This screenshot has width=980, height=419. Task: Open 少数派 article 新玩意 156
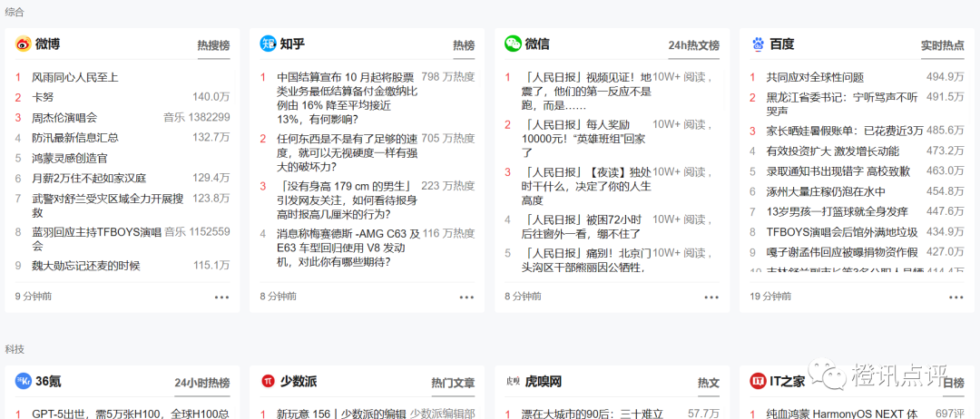click(341, 414)
